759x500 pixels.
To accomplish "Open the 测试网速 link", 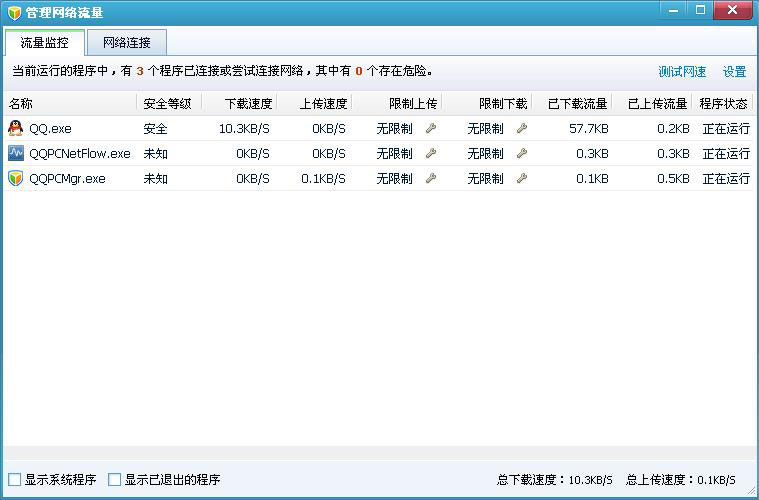I will pyautogui.click(x=682, y=72).
